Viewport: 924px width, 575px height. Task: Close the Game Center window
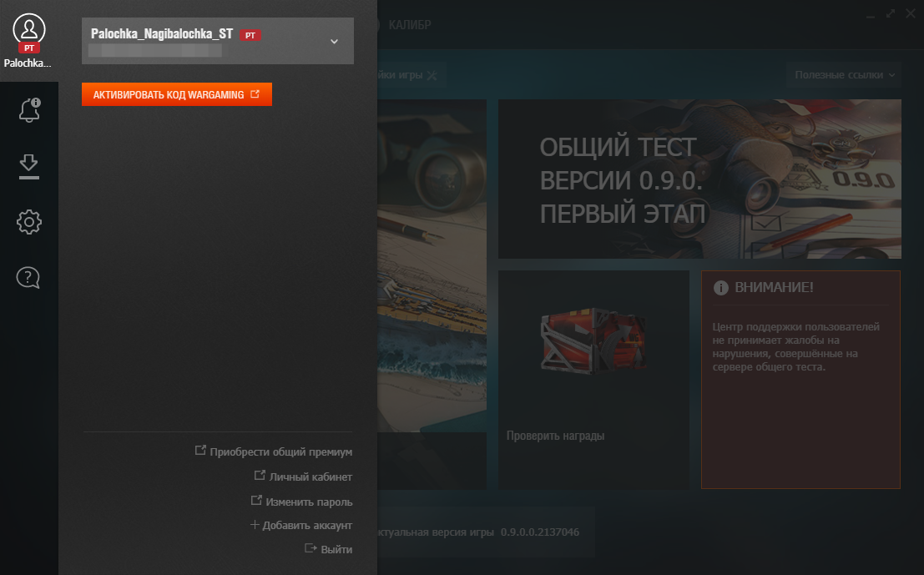pyautogui.click(x=911, y=13)
